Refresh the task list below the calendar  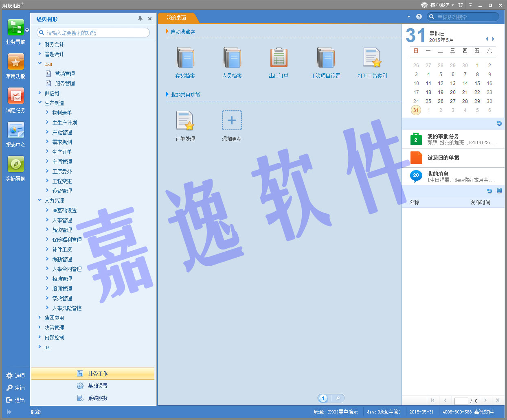[499, 124]
